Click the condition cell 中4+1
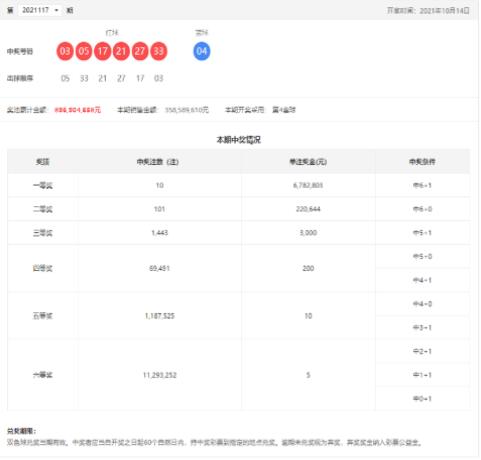The width and height of the screenshot is (481, 460). (x=422, y=280)
